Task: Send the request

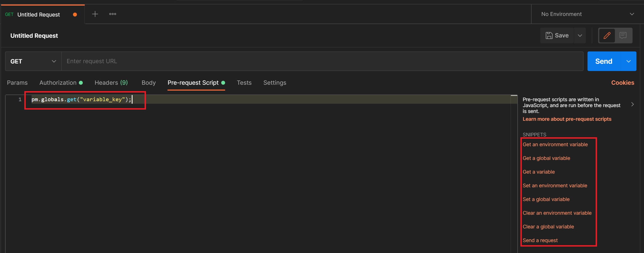Action: coord(604,61)
